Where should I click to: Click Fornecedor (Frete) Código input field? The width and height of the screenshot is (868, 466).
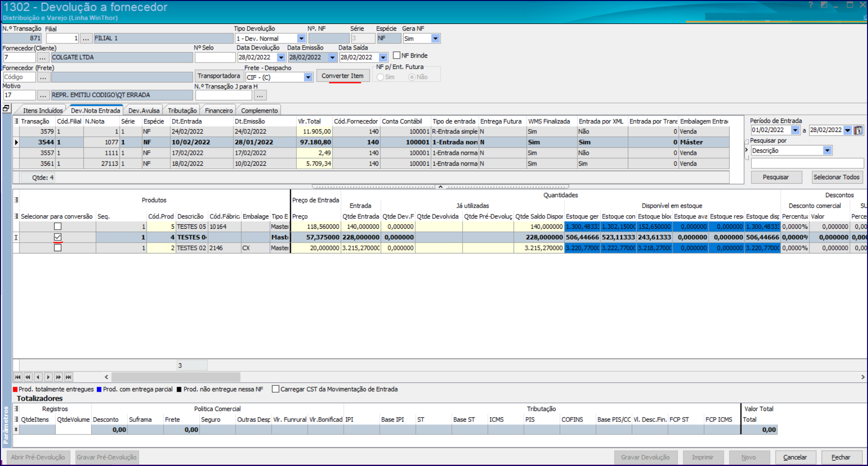(19, 77)
